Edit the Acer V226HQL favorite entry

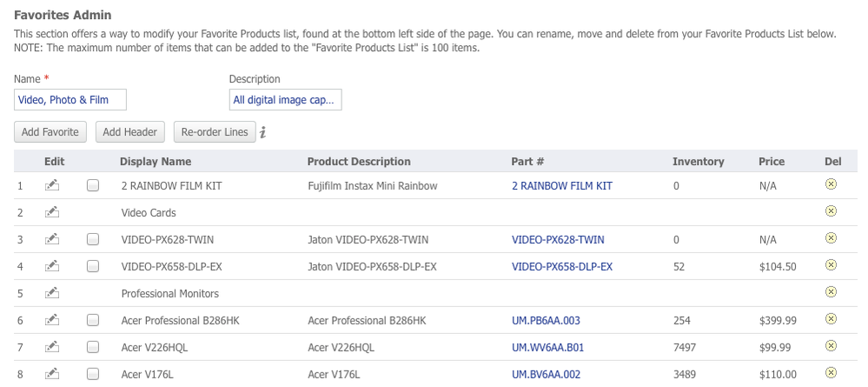pos(52,347)
